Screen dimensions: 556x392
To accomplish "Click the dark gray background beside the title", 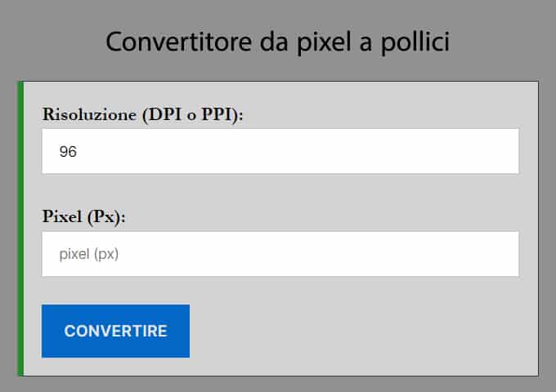I will tap(507, 41).
